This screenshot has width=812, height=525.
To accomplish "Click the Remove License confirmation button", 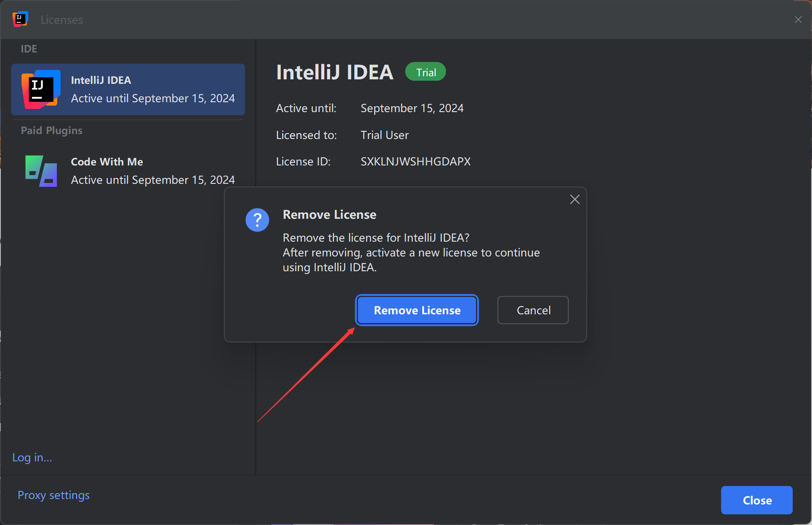I will point(417,310).
